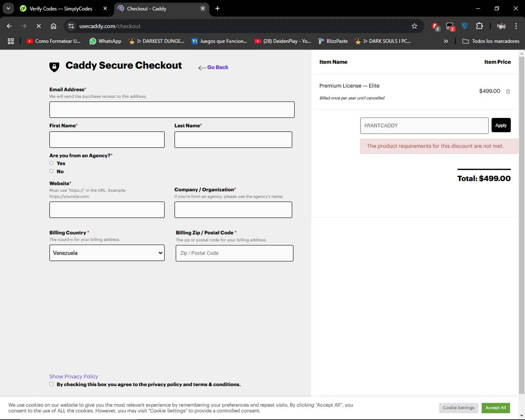Open WhatsApp bookmark
The width and height of the screenshot is (525, 420).
(x=105, y=41)
